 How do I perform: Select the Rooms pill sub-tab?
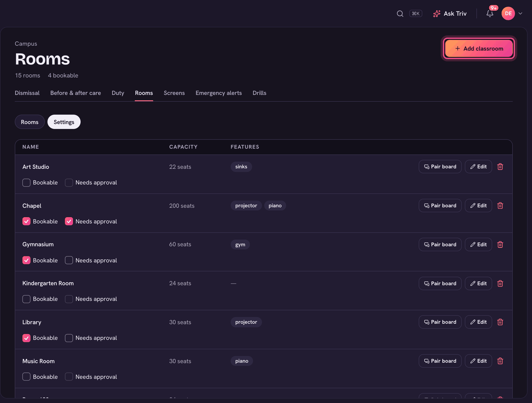pyautogui.click(x=30, y=122)
